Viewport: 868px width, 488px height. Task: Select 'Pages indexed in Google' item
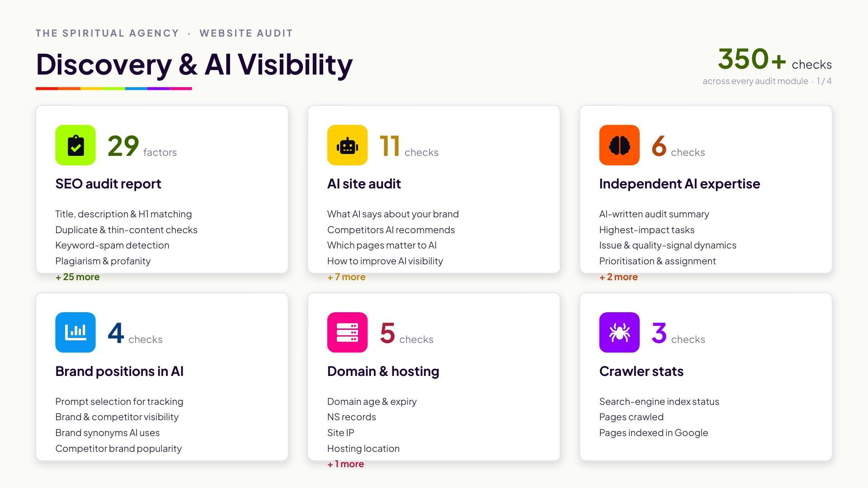click(x=654, y=433)
